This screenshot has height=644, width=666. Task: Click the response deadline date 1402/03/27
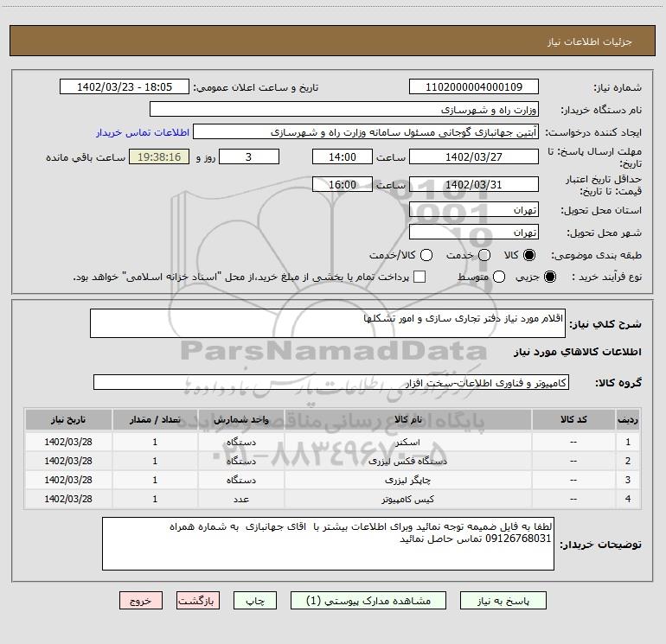(474, 156)
